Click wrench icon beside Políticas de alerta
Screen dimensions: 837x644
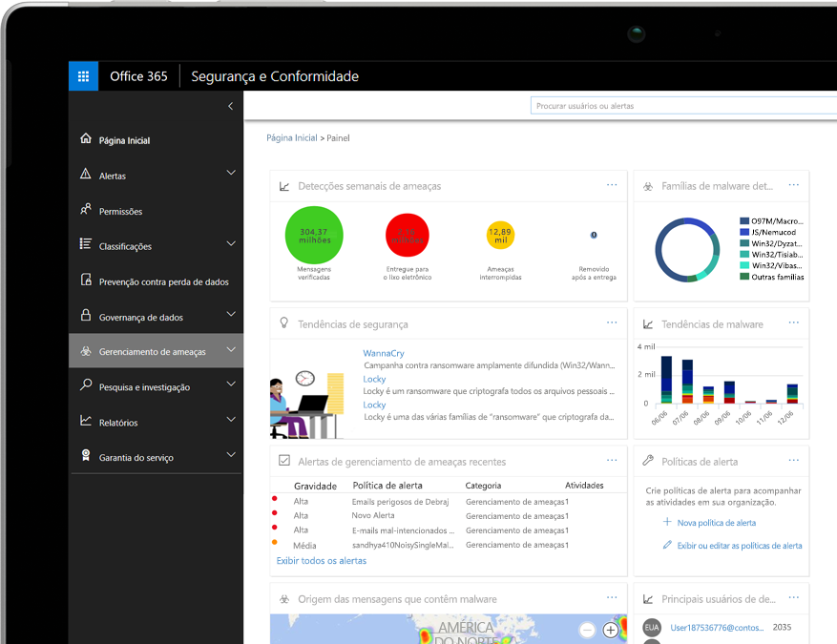point(648,461)
